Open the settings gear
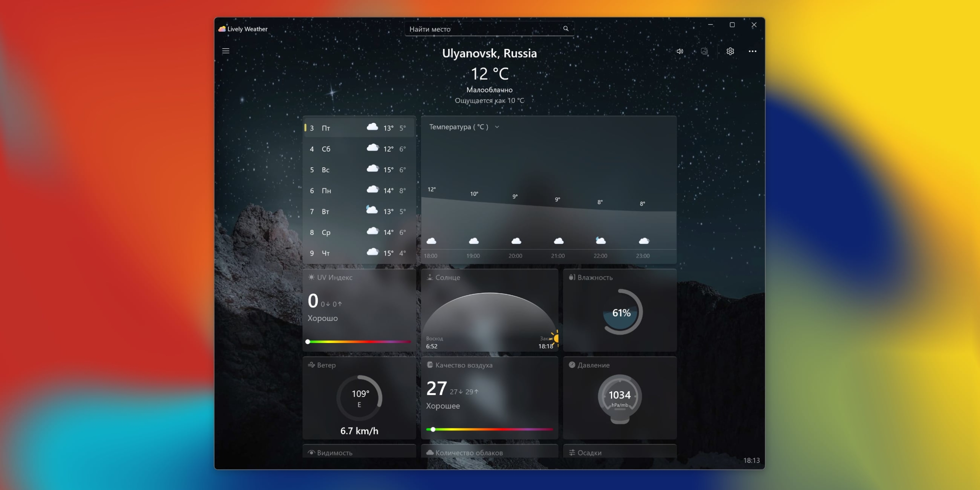 (x=730, y=51)
